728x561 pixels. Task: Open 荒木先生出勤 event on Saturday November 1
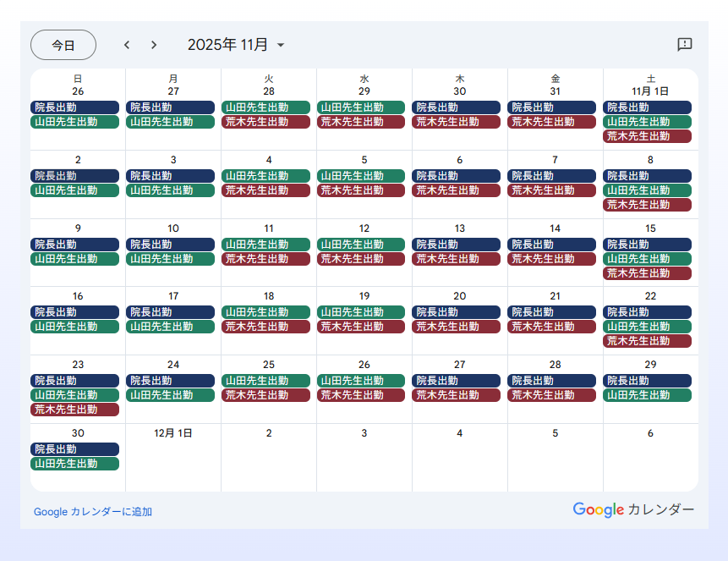(647, 136)
